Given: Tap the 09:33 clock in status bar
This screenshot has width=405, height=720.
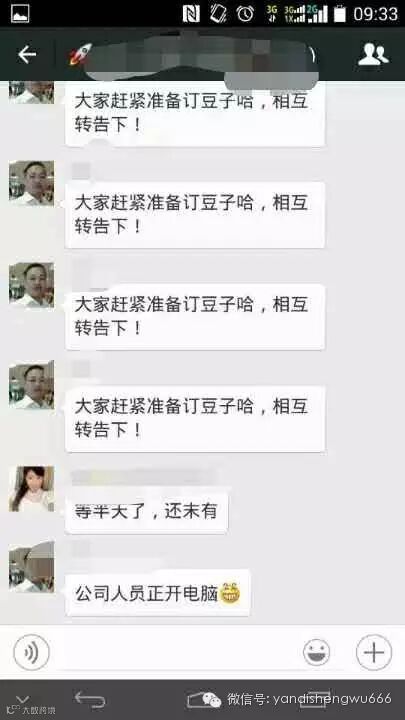Looking at the screenshot, I should tap(376, 14).
